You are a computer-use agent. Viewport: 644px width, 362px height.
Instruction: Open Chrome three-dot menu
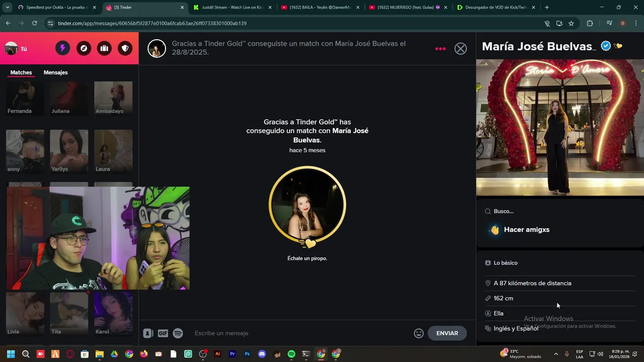coord(636,23)
